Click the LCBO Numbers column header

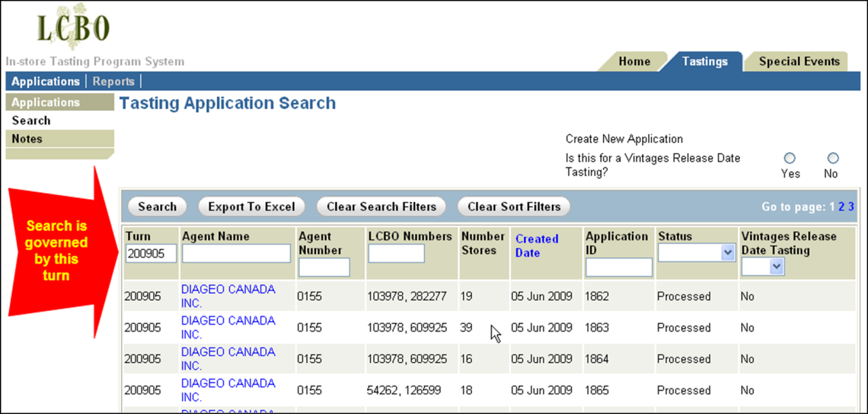pos(410,236)
